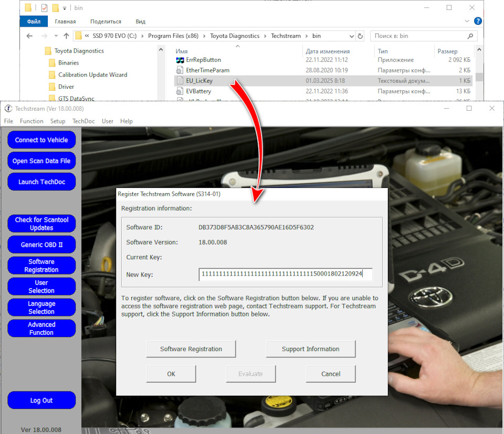504x434 pixels.
Task: Open Techstream File menu
Action: coord(9,121)
